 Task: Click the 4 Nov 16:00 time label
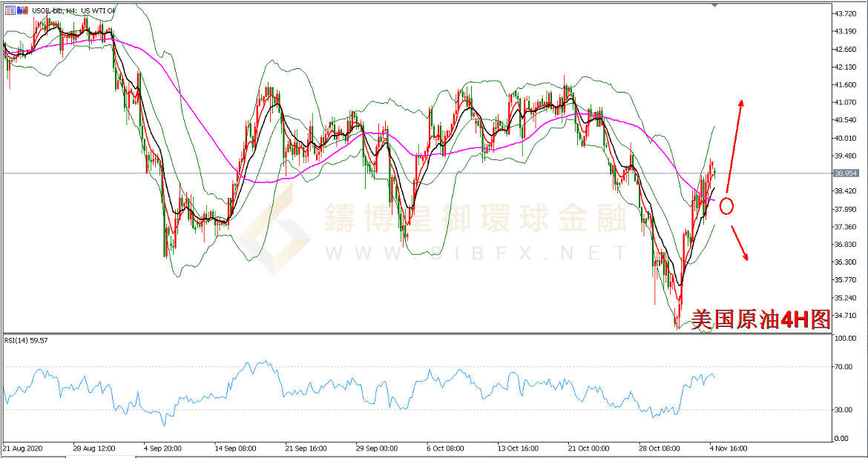click(x=730, y=448)
